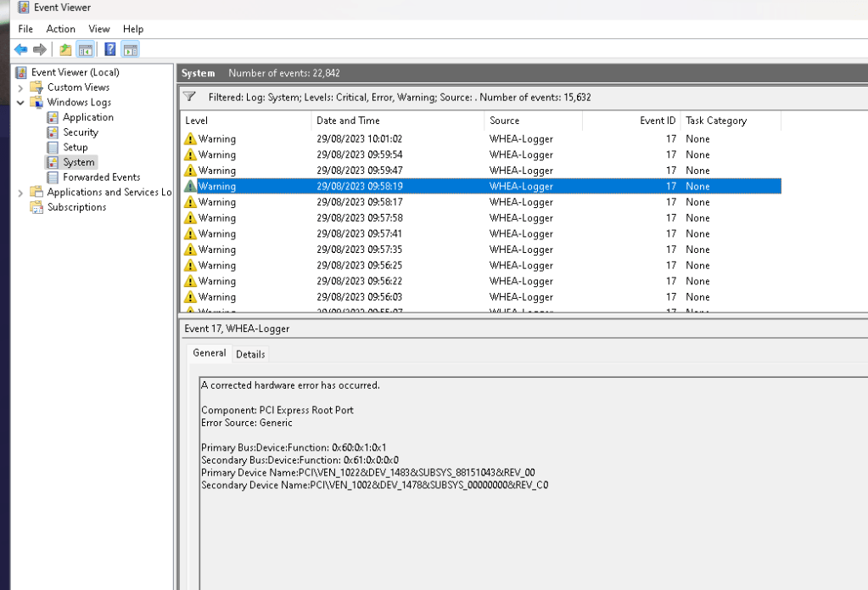Click warning icon of the 10:01:02 event
Image resolution: width=868 pixels, height=590 pixels.
point(190,139)
